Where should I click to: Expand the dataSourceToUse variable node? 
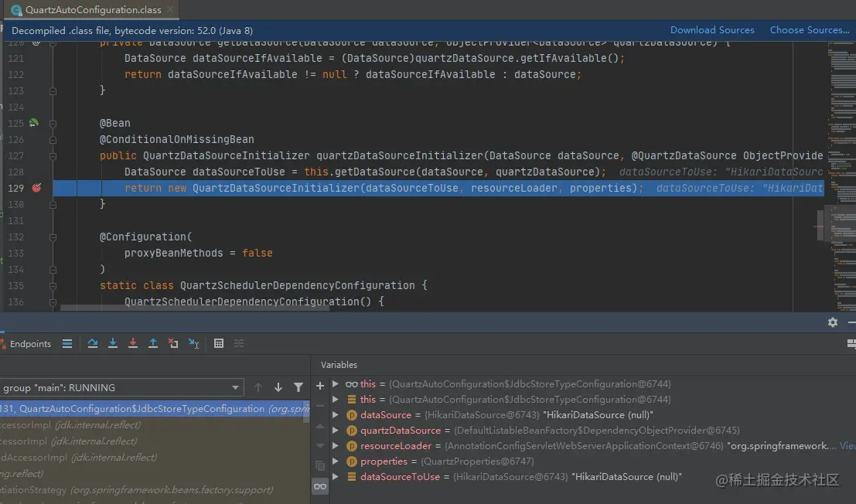(x=336, y=477)
